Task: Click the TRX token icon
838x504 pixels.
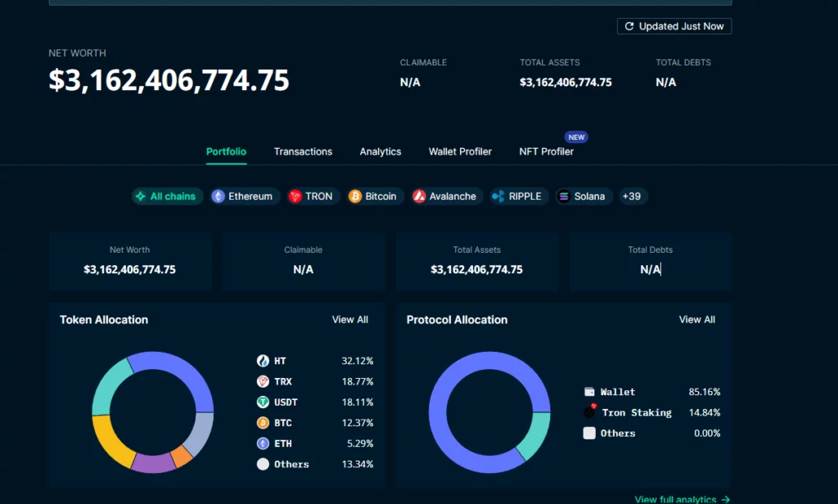Action: [x=263, y=381]
